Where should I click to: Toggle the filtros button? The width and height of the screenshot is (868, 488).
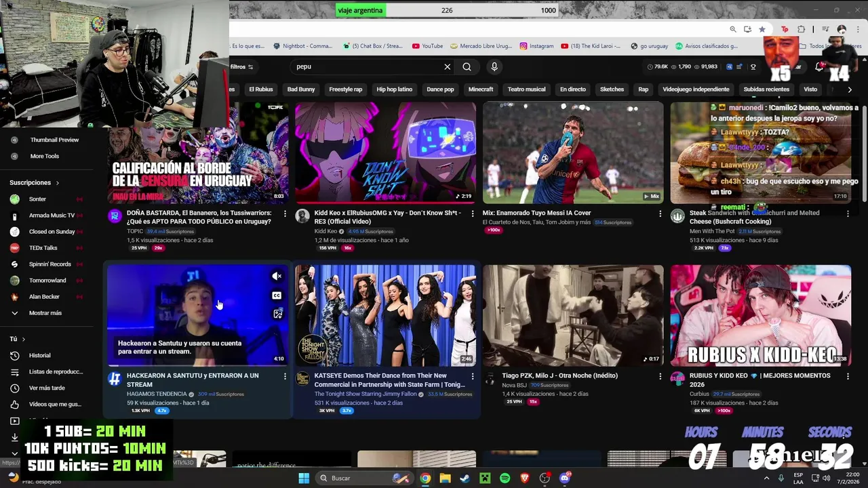tap(241, 66)
